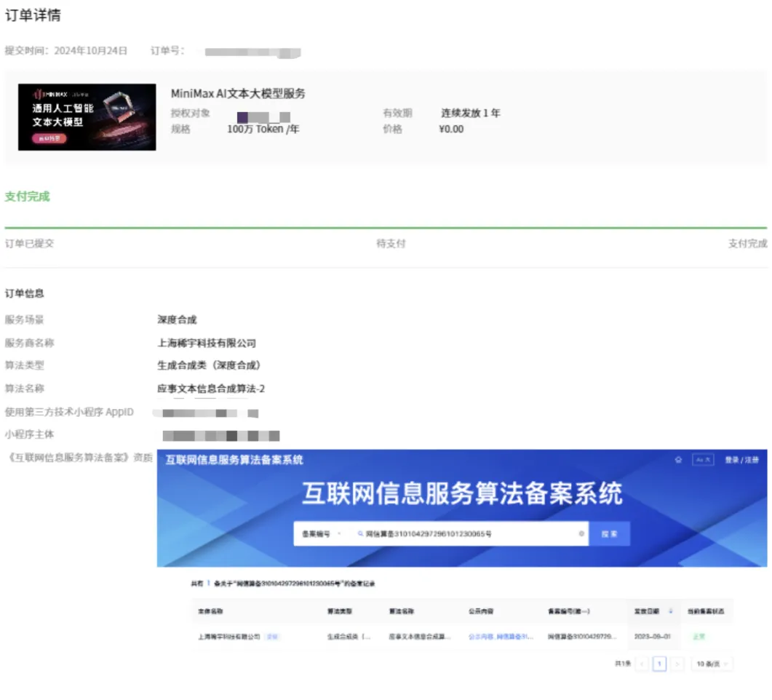Click the MiniMax AI文本大模型服务 product title

coord(238,93)
